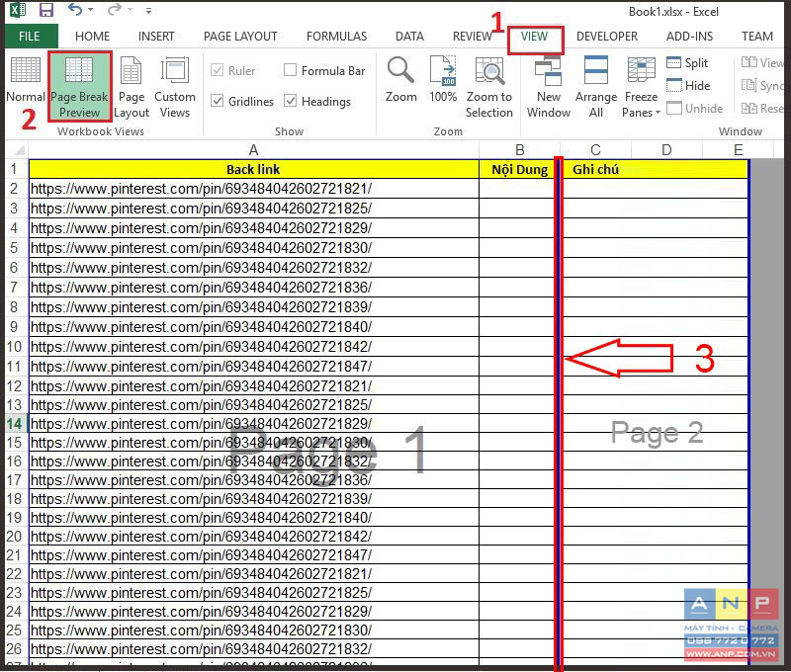Open Custom Views dialog
This screenshot has width=791, height=672.
tap(175, 88)
